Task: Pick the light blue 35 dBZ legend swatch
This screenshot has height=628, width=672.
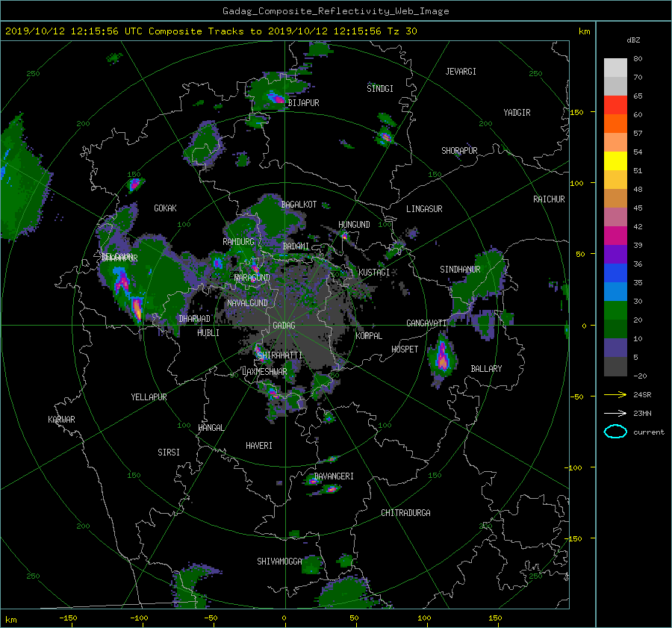Action: 615,291
